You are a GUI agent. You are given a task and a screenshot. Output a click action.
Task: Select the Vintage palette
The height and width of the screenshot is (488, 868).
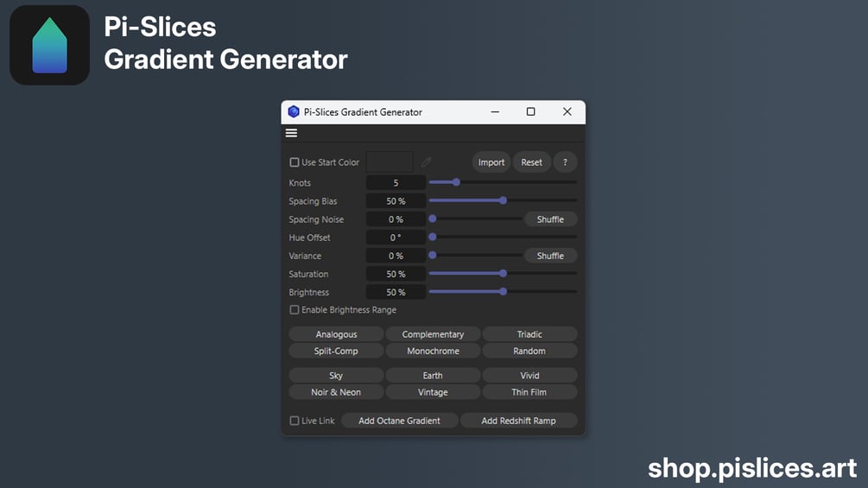433,392
